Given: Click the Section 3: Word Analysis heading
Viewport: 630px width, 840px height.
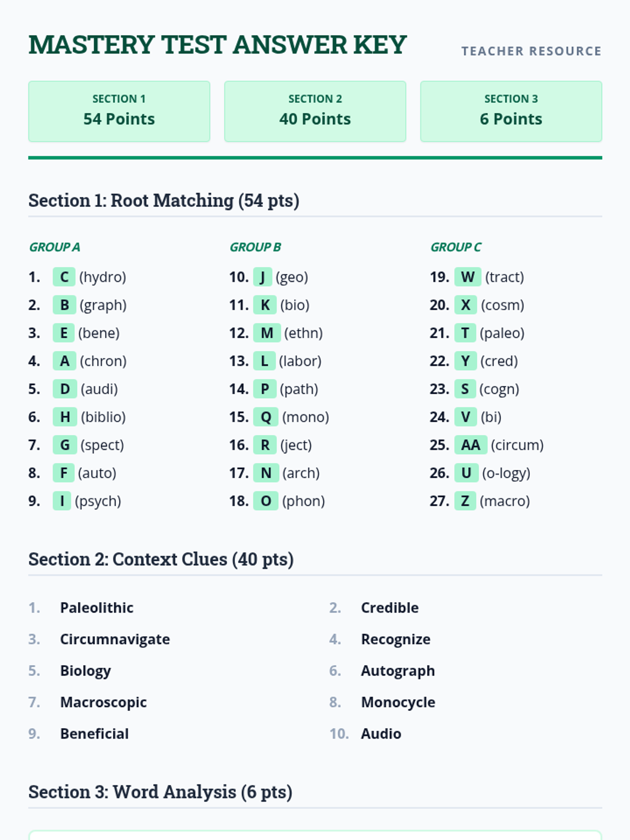Looking at the screenshot, I should coord(160,792).
